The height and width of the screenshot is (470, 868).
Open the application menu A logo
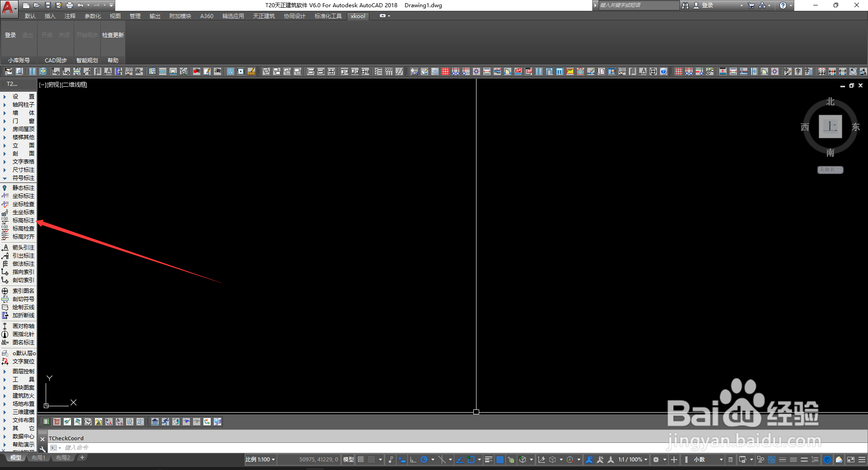pyautogui.click(x=9, y=8)
